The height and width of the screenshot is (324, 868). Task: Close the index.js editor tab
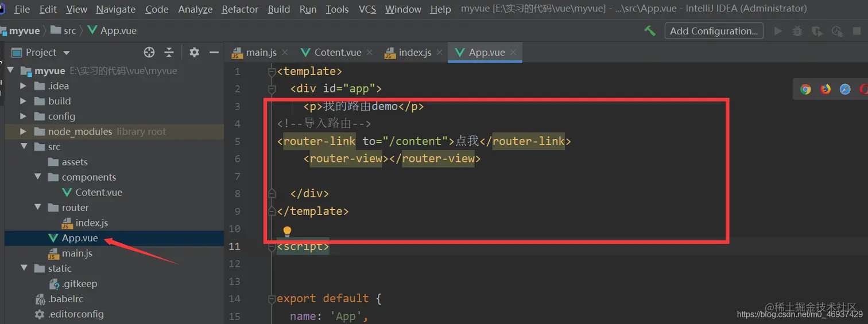coord(440,52)
